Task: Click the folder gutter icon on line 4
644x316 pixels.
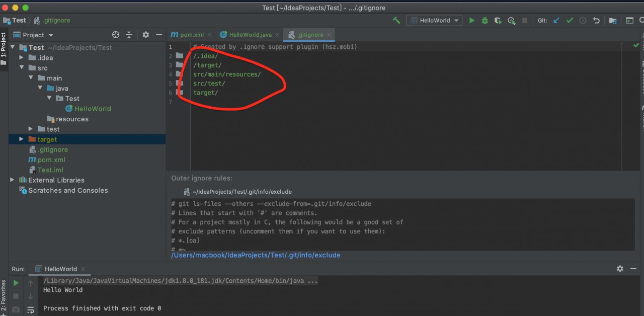Action: pyautogui.click(x=180, y=74)
